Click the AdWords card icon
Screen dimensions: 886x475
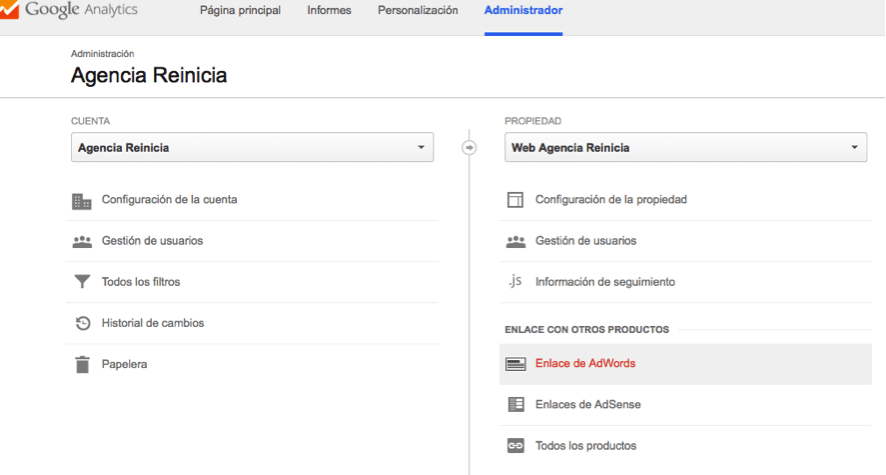[515, 364]
